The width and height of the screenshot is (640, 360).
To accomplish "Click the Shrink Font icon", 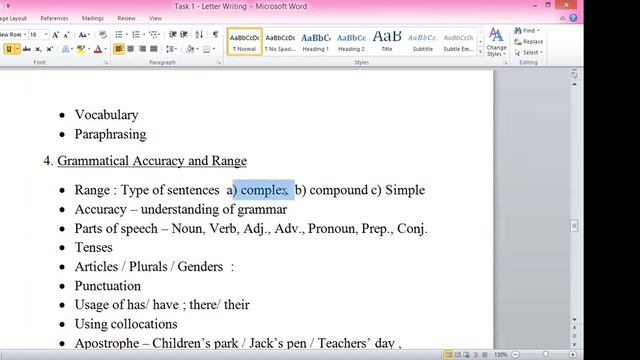I will (x=66, y=35).
